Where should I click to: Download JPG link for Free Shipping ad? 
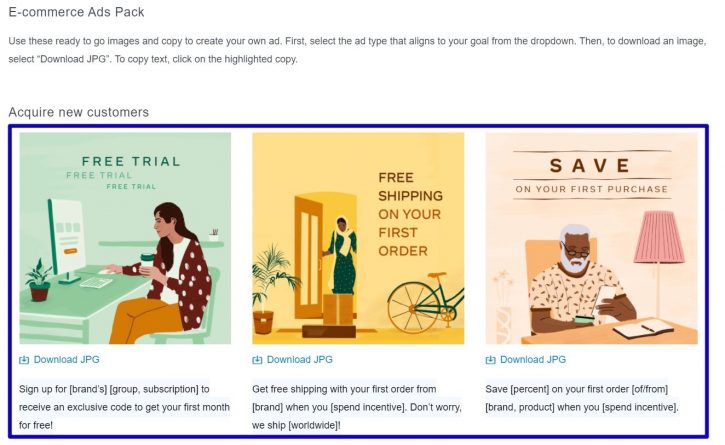pos(292,360)
